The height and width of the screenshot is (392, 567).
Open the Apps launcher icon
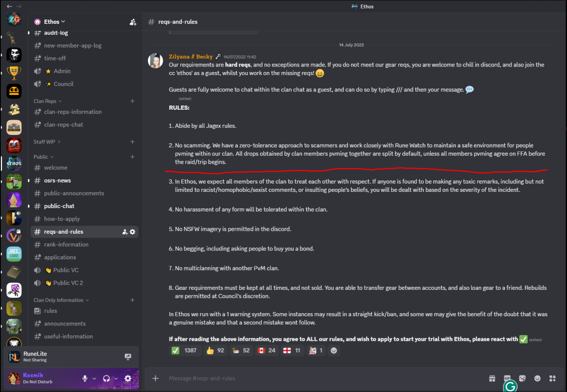(x=552, y=378)
